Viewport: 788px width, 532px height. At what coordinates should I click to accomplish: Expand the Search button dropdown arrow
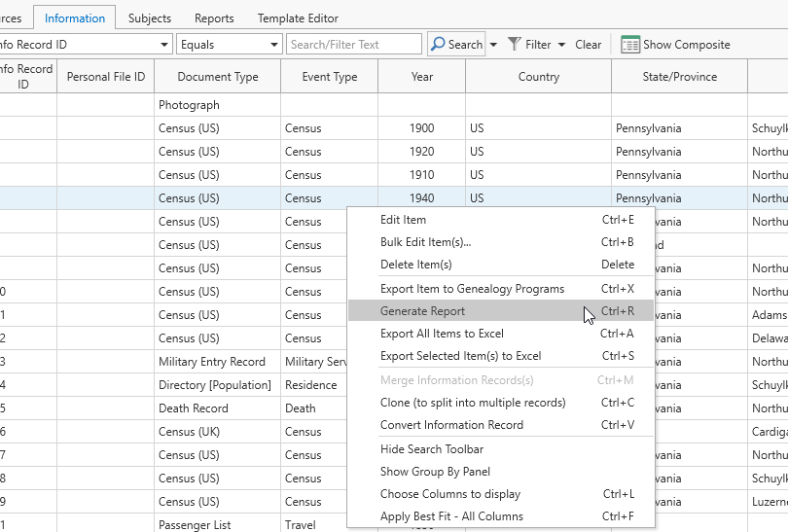point(493,45)
